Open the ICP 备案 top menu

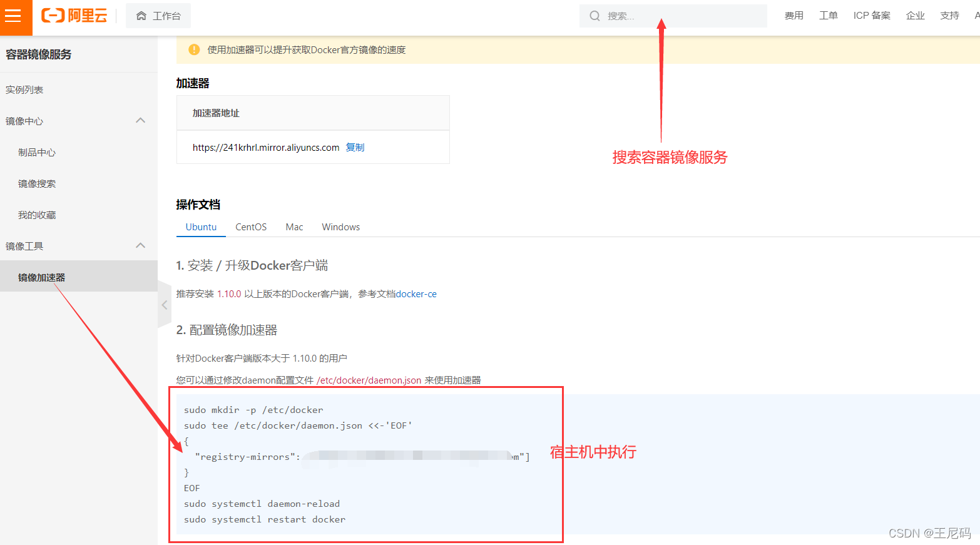point(872,16)
